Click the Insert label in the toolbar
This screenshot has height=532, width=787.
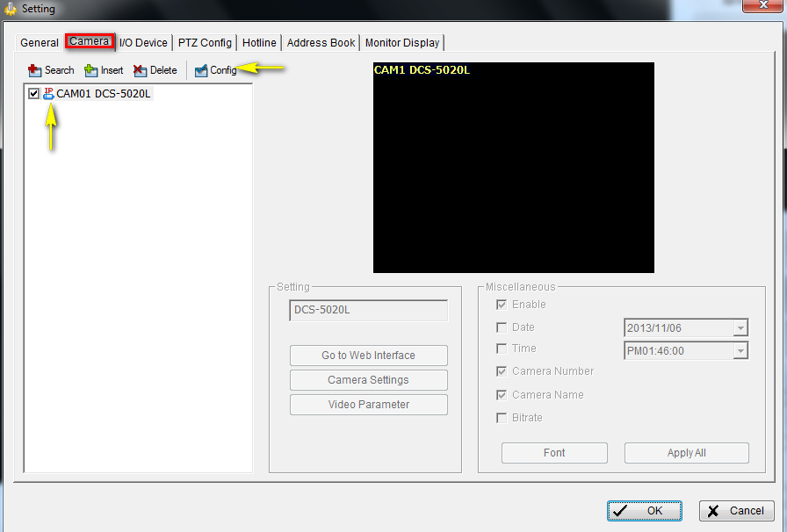[112, 70]
